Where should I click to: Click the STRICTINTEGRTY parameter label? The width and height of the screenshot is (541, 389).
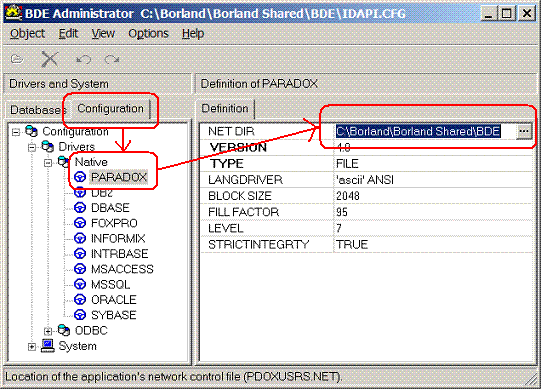point(258,244)
